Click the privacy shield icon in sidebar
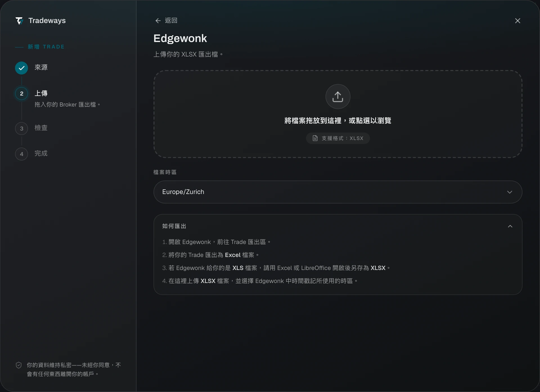This screenshot has height=392, width=540. (19, 365)
